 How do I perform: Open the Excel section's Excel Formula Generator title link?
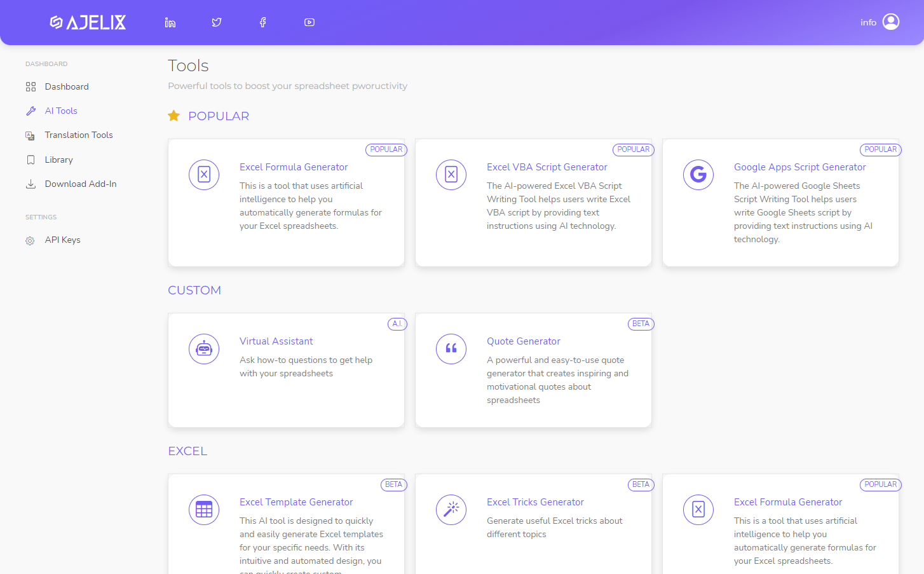coord(788,502)
